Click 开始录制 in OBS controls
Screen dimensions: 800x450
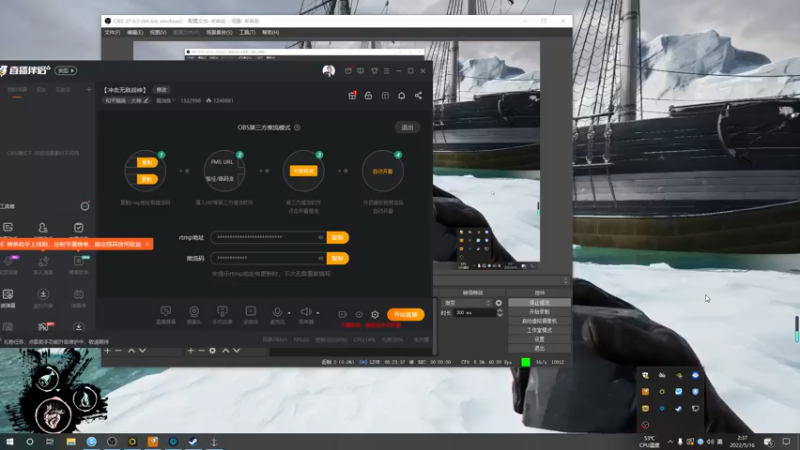coord(539,312)
